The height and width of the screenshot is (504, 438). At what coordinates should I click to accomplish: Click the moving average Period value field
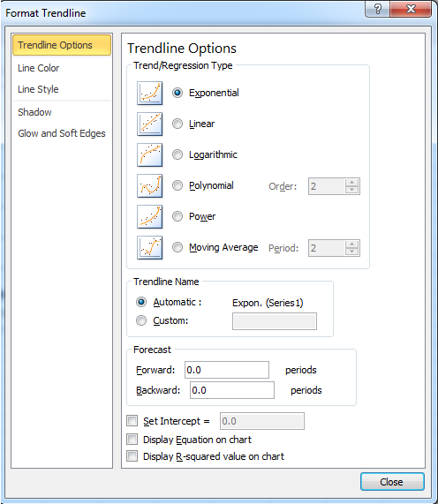coord(327,248)
